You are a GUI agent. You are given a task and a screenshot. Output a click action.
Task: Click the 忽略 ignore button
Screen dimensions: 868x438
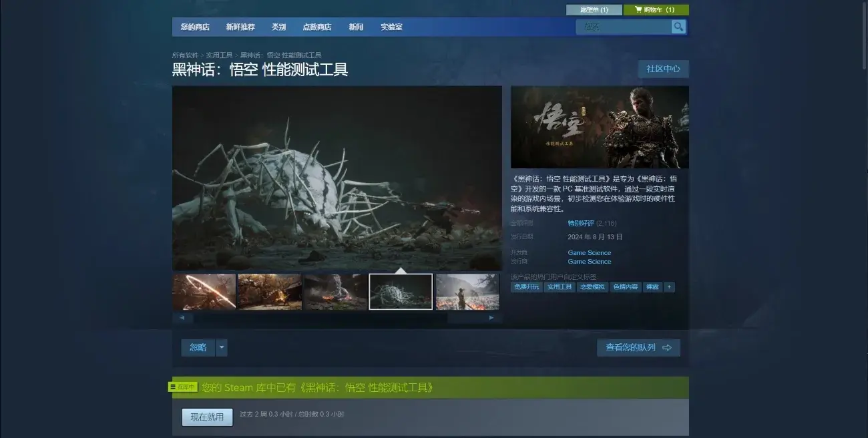point(198,348)
